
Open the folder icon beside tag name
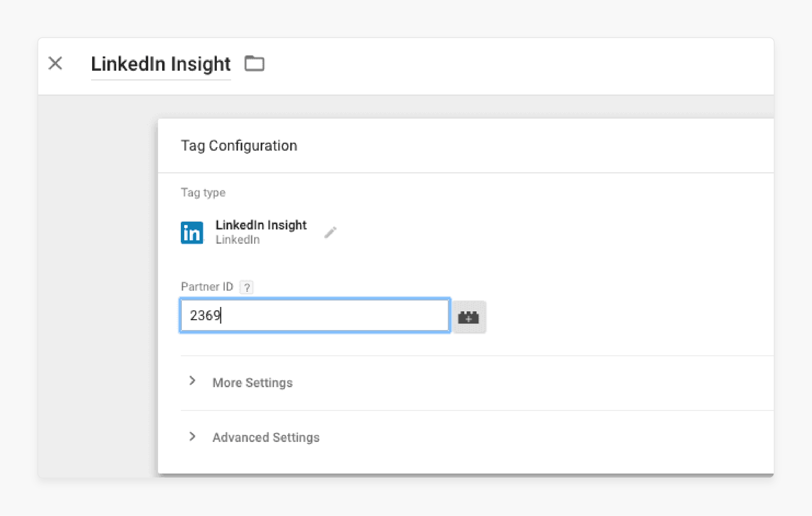(x=255, y=64)
